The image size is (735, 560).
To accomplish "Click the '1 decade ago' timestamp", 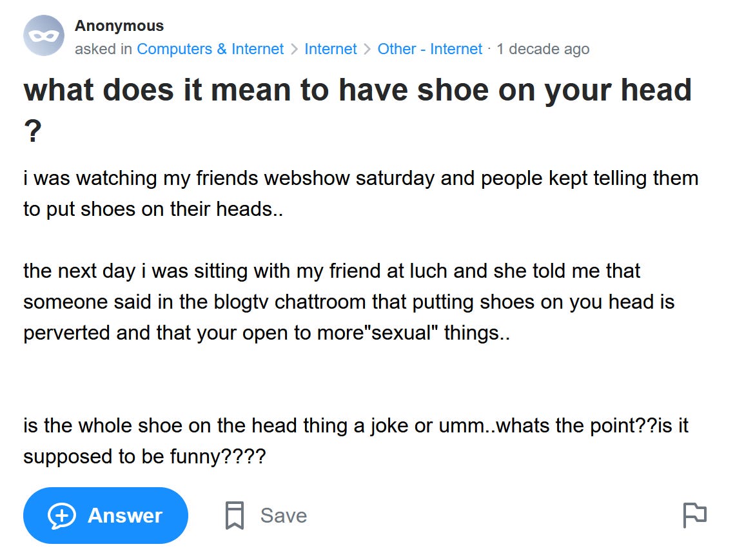I will coord(542,49).
